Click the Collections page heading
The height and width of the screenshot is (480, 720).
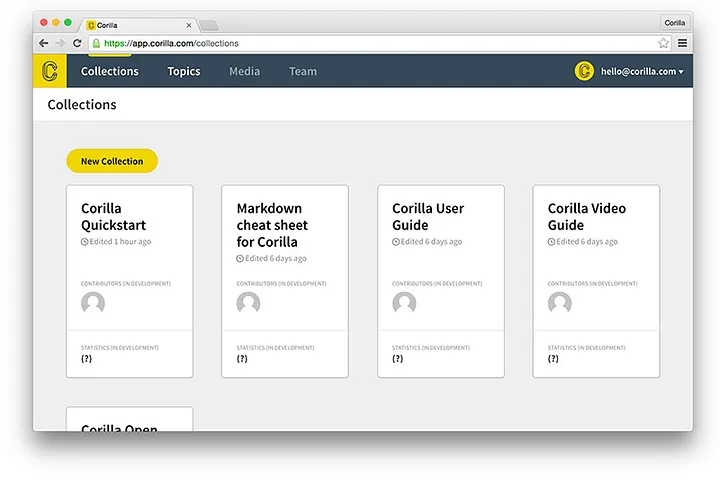[82, 105]
